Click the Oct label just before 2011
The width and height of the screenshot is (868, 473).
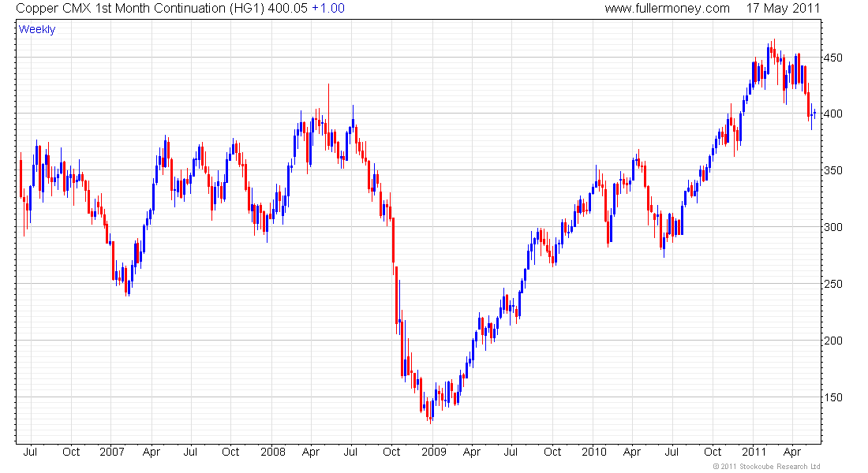pos(713,452)
